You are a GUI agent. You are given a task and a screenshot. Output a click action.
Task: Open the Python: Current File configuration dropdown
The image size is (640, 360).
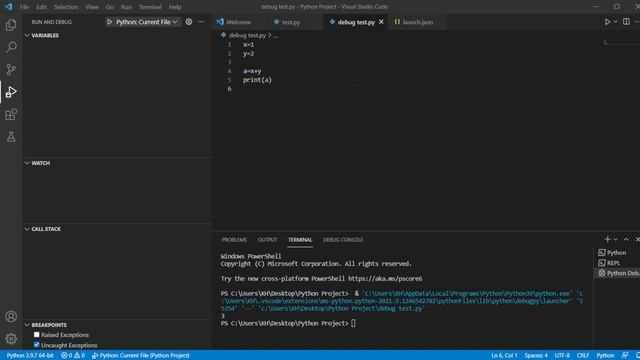point(147,22)
